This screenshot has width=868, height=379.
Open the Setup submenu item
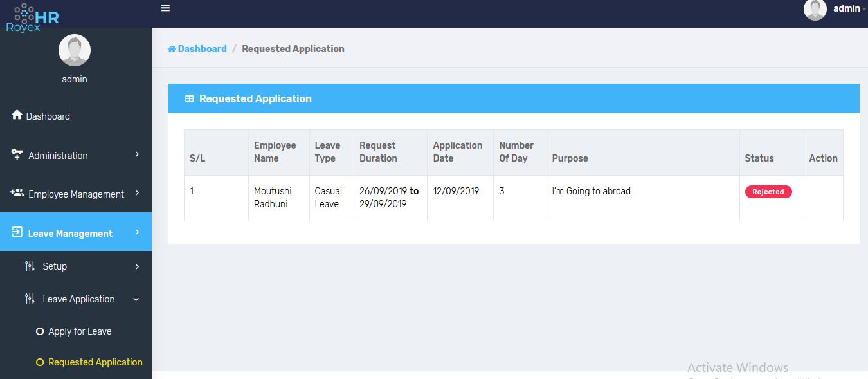(x=55, y=266)
